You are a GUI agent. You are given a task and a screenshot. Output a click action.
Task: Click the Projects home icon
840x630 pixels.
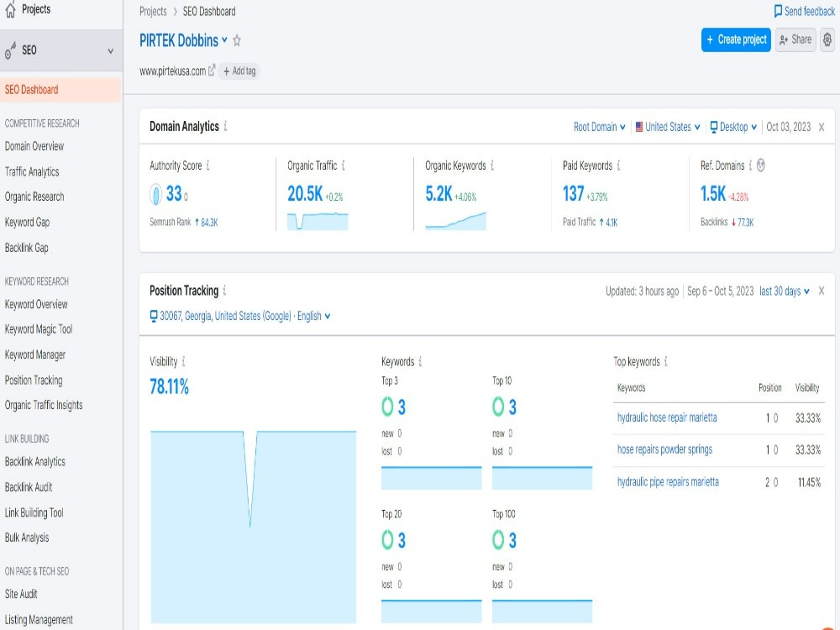[x=10, y=9]
